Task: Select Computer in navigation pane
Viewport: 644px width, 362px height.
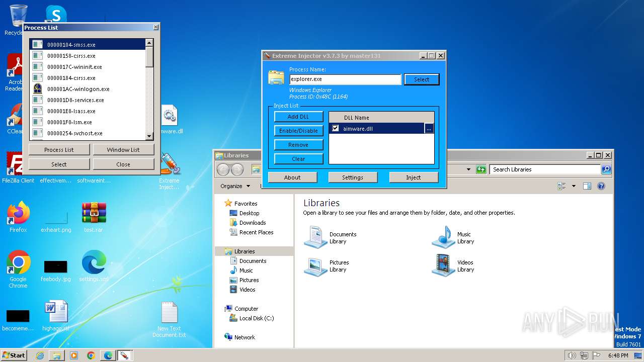Action: coord(242,309)
